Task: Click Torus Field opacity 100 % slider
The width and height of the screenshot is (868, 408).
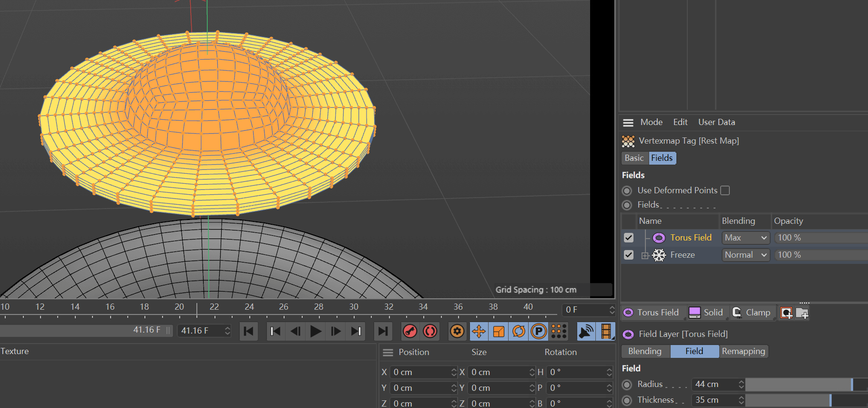Action: click(x=821, y=238)
